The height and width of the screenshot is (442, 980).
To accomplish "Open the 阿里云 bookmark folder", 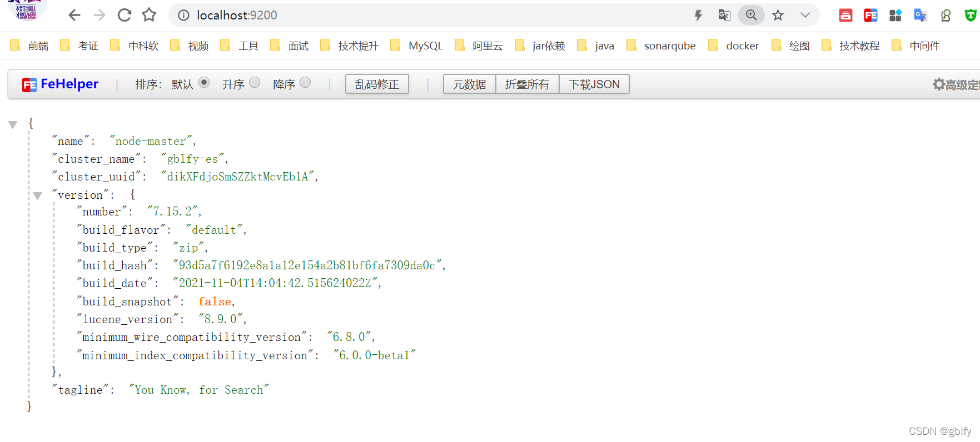I will pyautogui.click(x=479, y=46).
